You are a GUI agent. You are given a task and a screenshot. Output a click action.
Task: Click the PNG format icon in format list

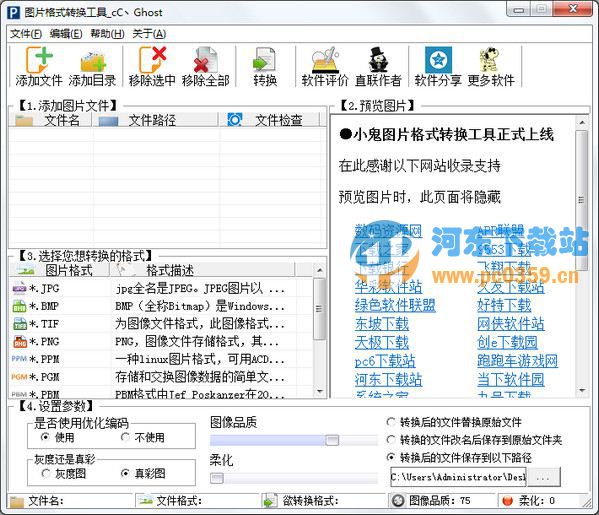point(19,342)
